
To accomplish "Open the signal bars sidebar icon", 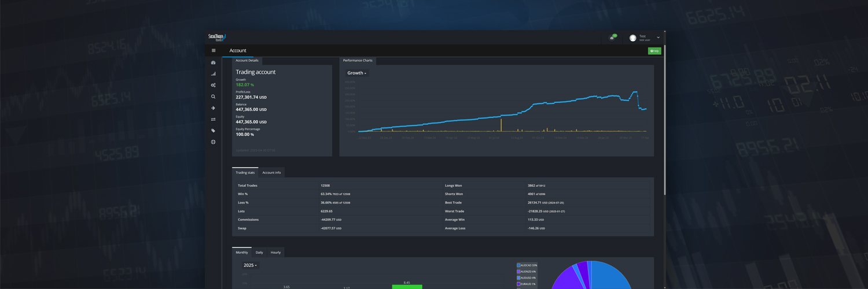I will (214, 74).
